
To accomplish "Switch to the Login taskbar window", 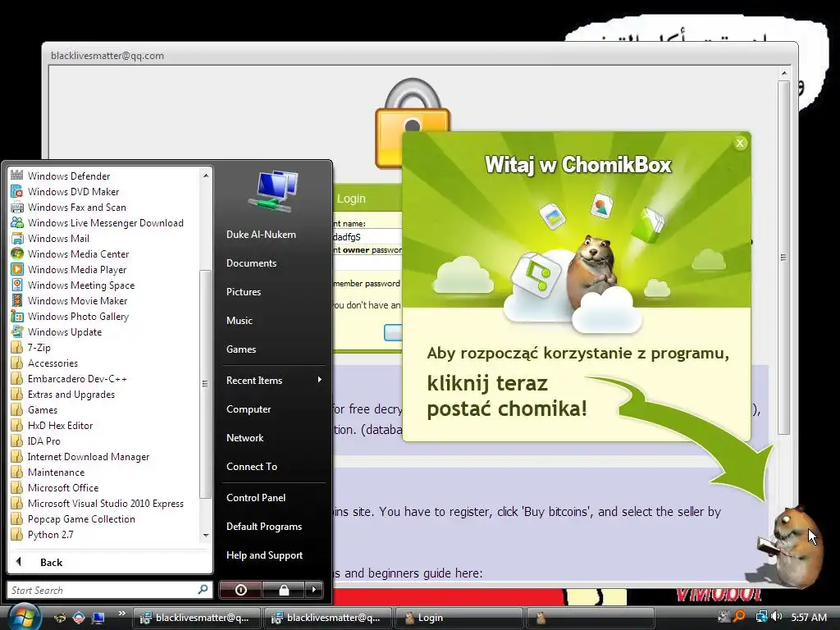I will 459,618.
